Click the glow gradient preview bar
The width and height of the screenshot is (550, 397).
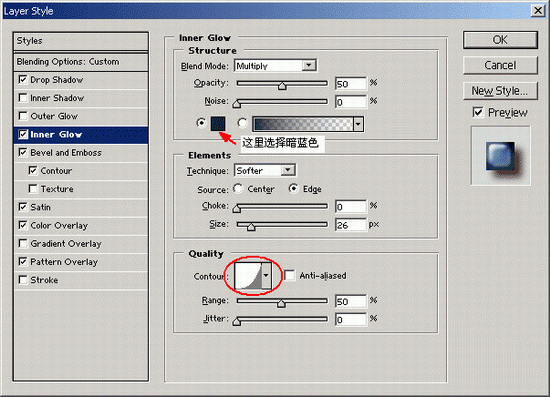(303, 124)
